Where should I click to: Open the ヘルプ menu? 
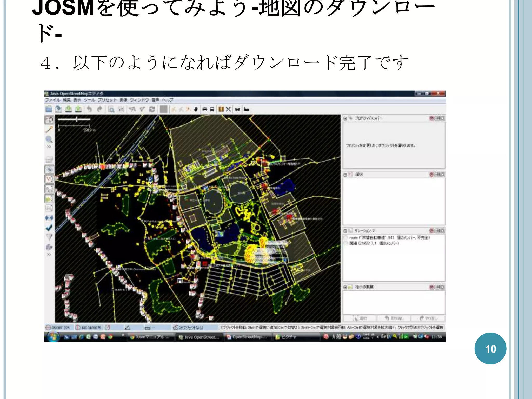[168, 100]
